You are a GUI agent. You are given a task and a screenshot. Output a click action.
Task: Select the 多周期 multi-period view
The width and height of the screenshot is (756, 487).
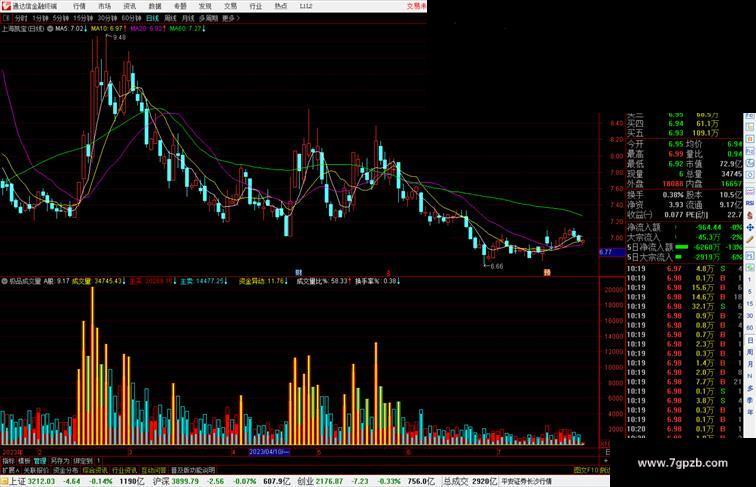(208, 18)
